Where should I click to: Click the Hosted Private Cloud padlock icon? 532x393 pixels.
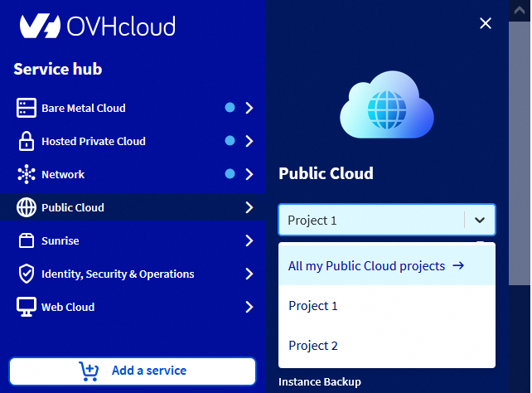[27, 141]
